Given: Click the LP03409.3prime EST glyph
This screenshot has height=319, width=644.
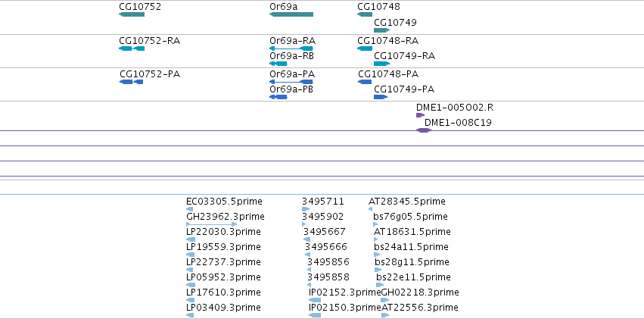Looking at the screenshot, I should pyautogui.click(x=190, y=315).
